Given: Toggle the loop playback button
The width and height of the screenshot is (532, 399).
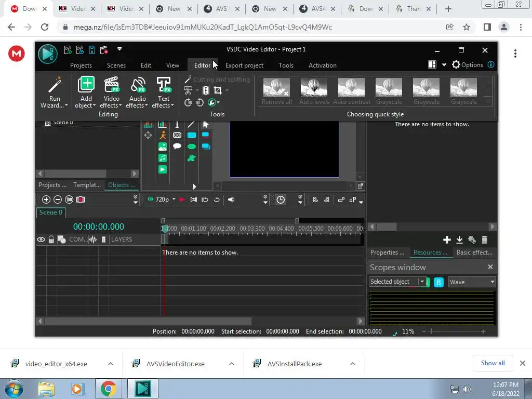Looking at the screenshot, I should (217, 199).
